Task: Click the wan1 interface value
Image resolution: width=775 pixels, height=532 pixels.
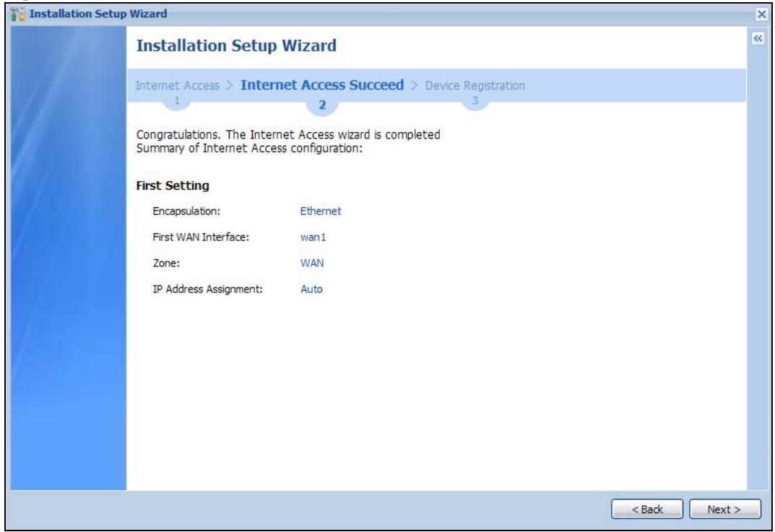Action: pyautogui.click(x=313, y=237)
